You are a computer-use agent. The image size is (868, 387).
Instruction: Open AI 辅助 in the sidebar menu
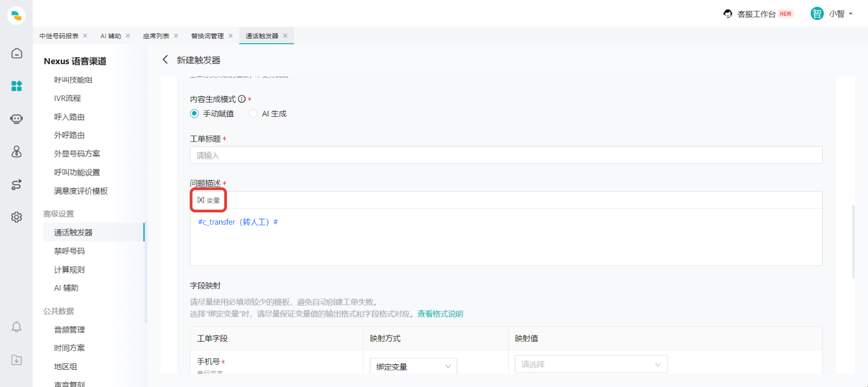pyautogui.click(x=66, y=288)
